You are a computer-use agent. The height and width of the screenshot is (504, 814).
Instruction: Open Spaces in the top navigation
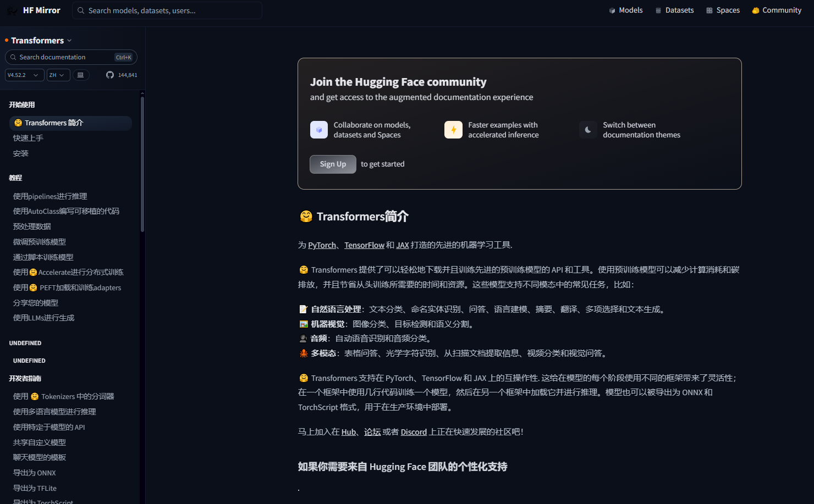click(723, 10)
